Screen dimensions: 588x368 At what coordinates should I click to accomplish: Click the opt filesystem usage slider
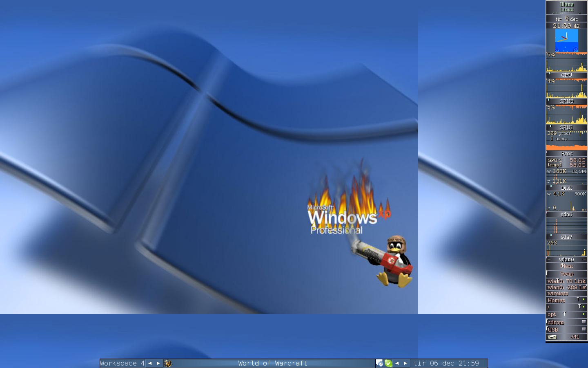[565, 314]
